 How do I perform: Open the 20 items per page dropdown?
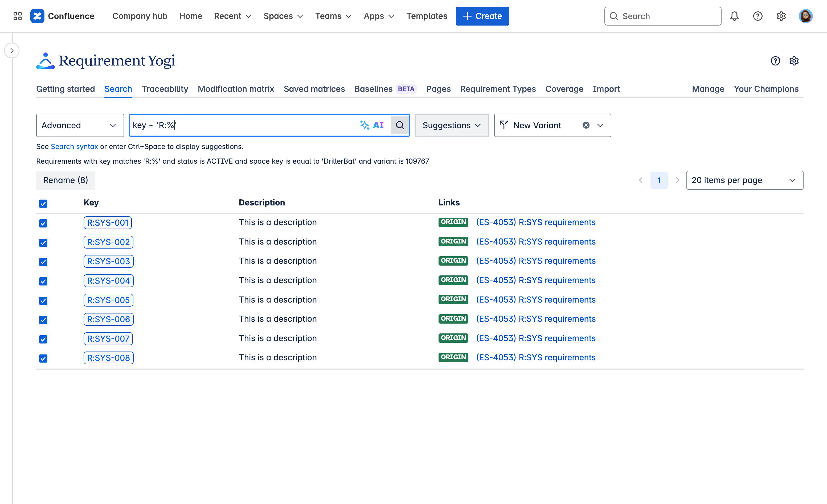coord(744,180)
